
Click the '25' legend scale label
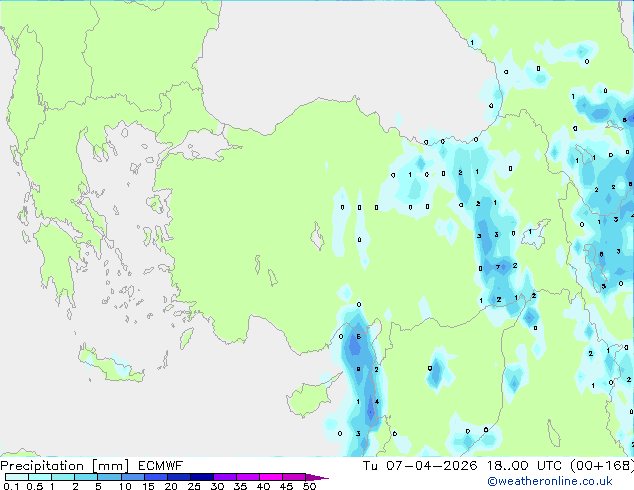point(194,486)
